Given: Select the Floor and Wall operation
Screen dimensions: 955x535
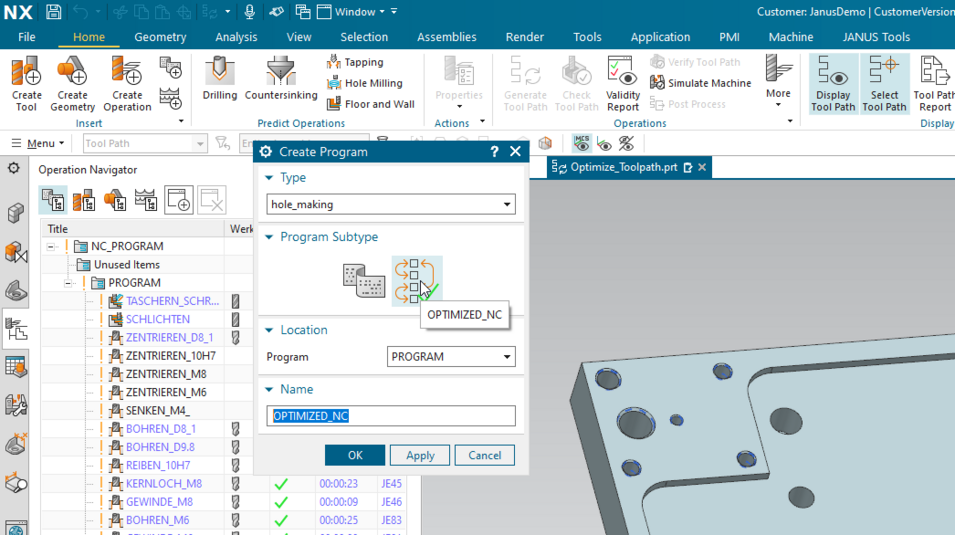Looking at the screenshot, I should click(x=371, y=104).
